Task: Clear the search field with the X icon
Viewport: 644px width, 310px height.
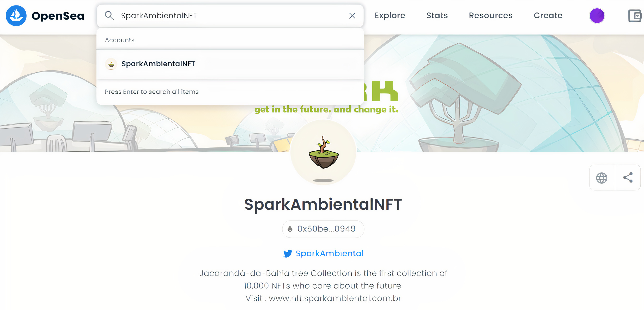Action: coord(352,16)
